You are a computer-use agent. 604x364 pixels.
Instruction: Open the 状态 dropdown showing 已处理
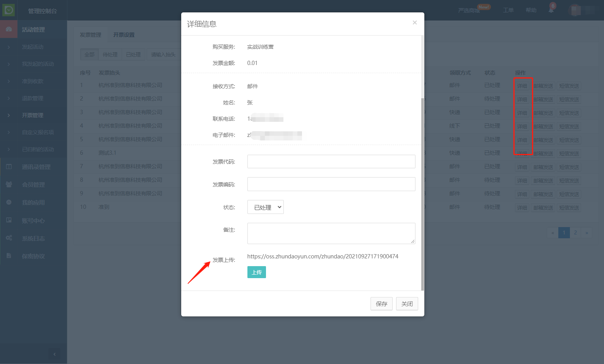(x=266, y=207)
